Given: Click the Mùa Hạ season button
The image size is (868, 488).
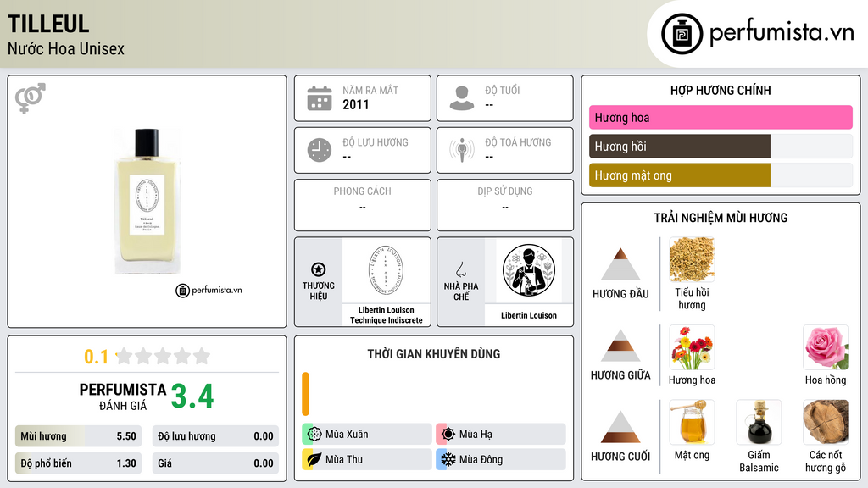Looking at the screenshot, I should (501, 435).
